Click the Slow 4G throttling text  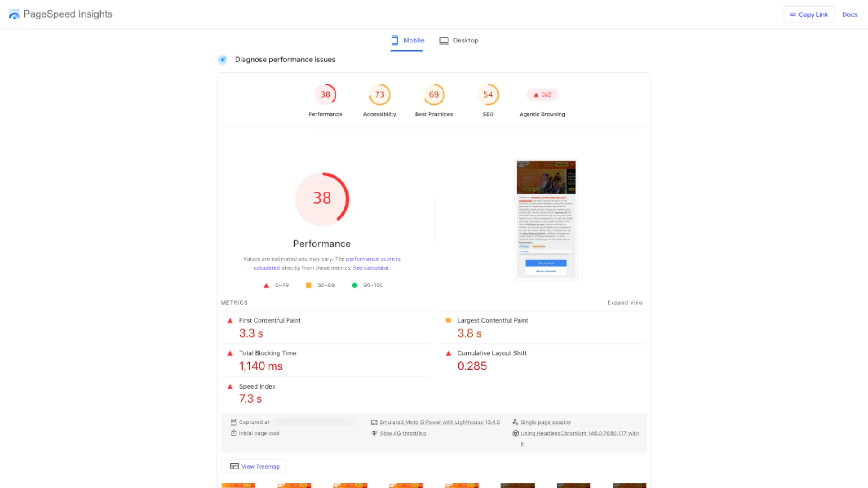click(x=403, y=433)
